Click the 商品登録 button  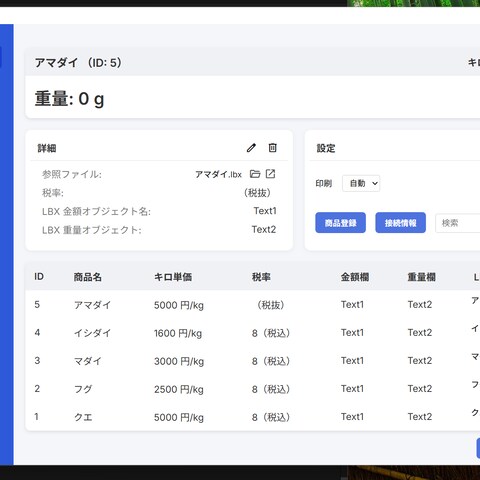[340, 223]
